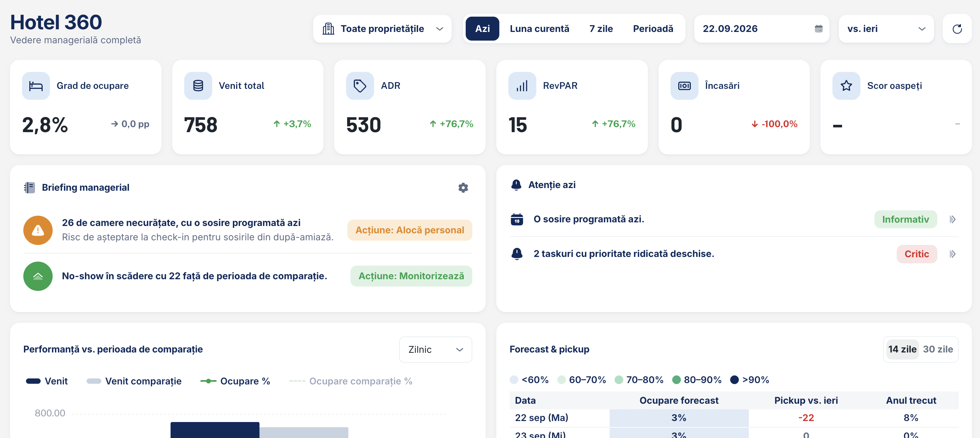Click the orange warning alert icon
Image resolution: width=980 pixels, height=438 pixels.
click(x=38, y=230)
